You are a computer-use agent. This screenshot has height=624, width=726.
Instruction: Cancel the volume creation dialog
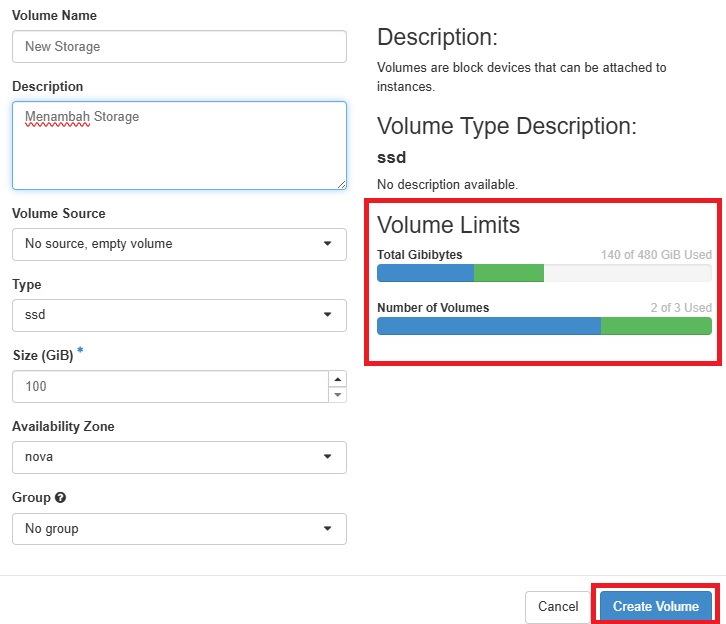558,606
